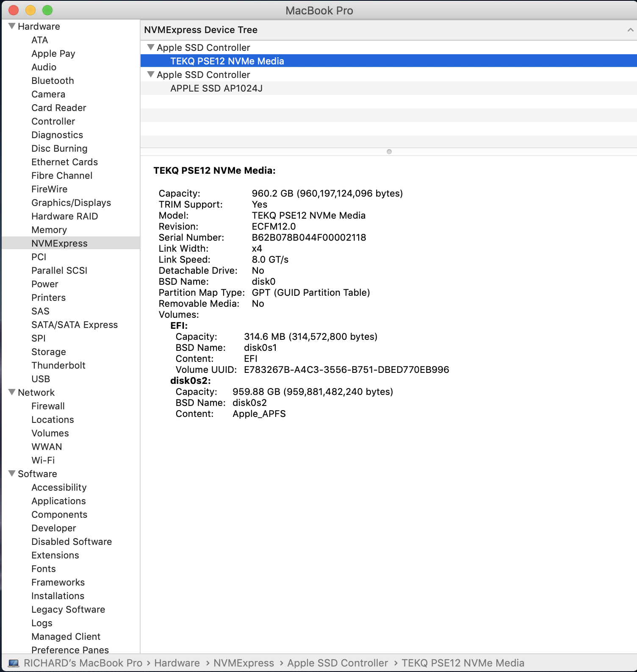Collapse the Hardware section triangle
This screenshot has width=637, height=672.
[12, 26]
